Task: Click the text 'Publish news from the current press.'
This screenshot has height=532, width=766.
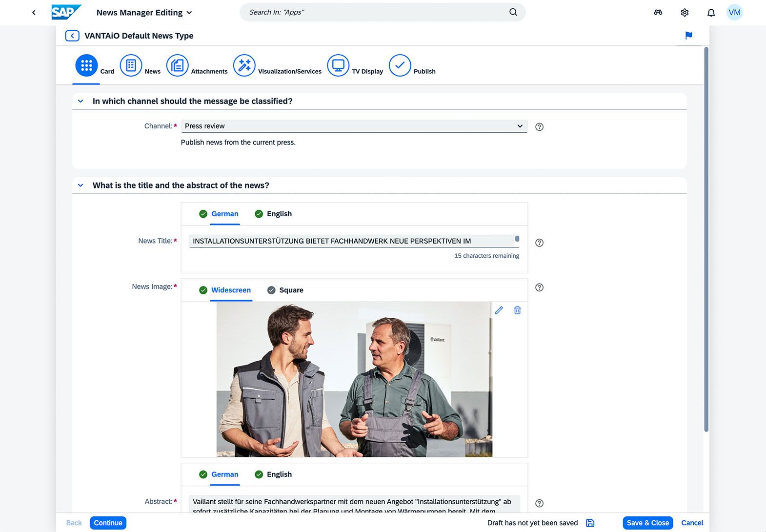Action: click(238, 143)
